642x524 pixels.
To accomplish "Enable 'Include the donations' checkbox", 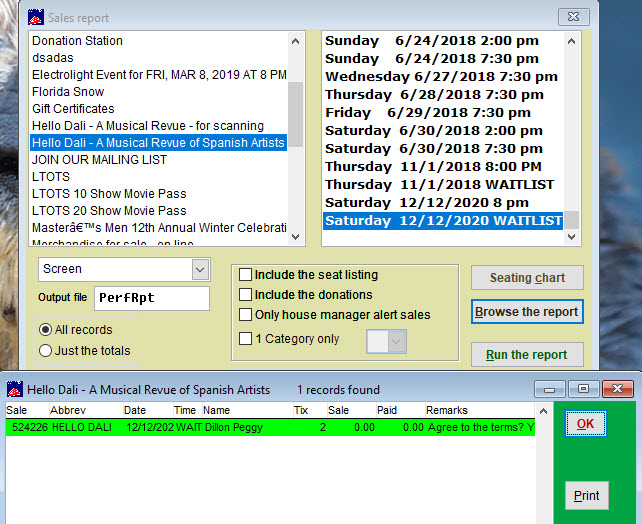I will 246,295.
